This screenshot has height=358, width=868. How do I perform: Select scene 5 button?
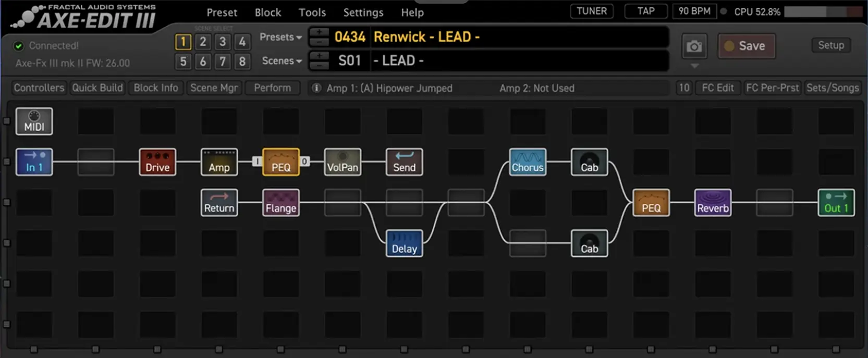click(x=183, y=61)
